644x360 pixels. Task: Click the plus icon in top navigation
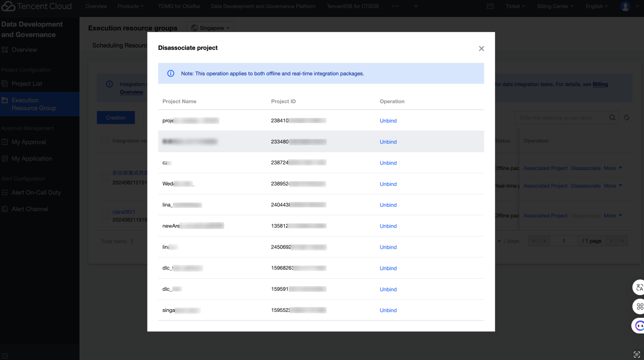point(416,6)
